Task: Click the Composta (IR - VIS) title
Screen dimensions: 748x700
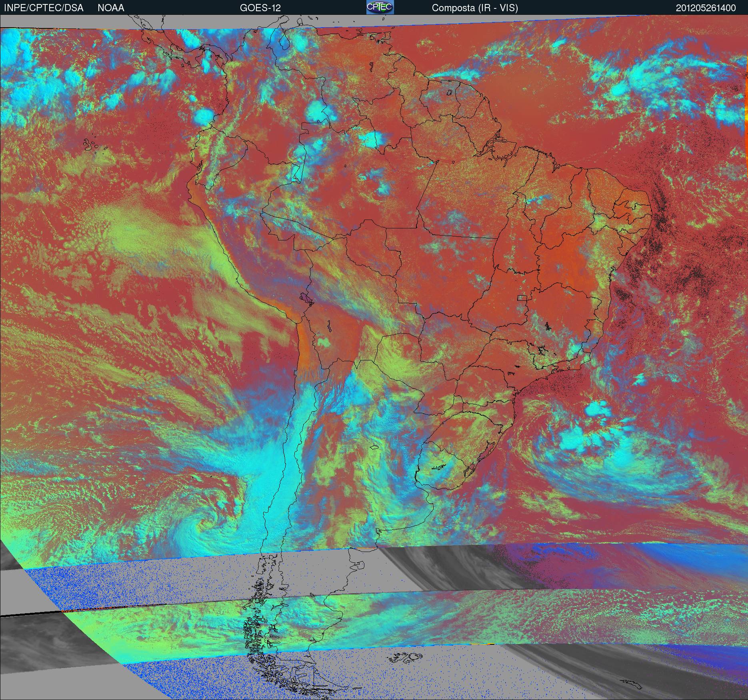Action: [475, 8]
